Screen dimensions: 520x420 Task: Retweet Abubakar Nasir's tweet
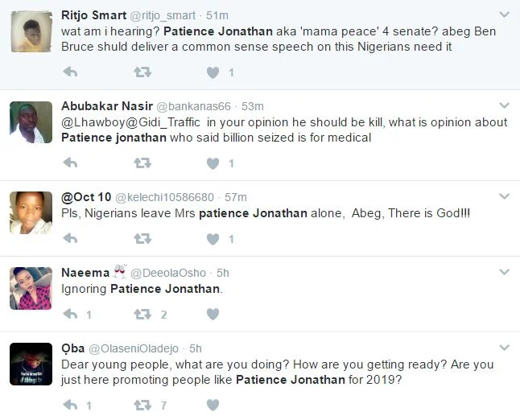142,163
